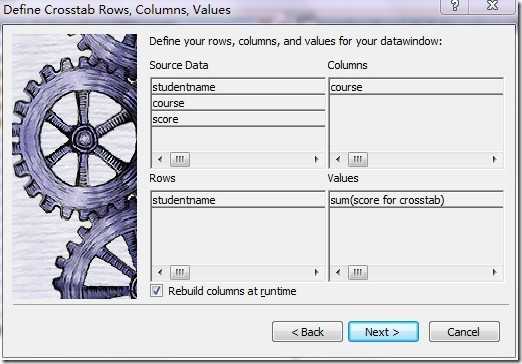Viewport: 522px width, 364px height.
Task: Click left scroll arrow in Source Data list
Action: click(160, 159)
